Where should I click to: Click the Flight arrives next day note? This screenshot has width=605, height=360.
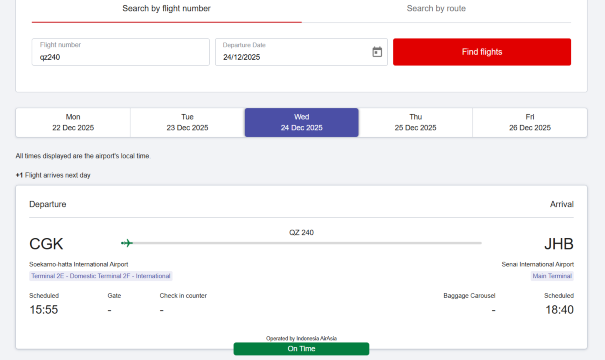[53, 175]
